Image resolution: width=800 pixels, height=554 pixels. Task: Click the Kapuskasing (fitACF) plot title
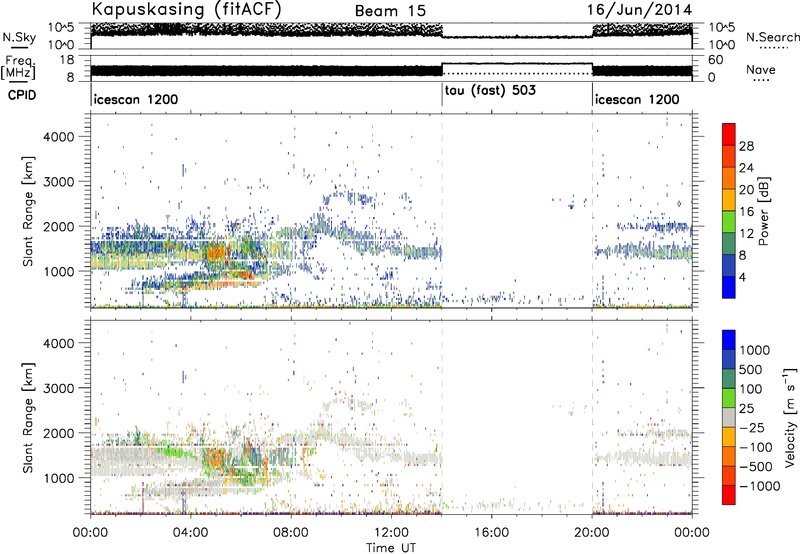[186, 9]
